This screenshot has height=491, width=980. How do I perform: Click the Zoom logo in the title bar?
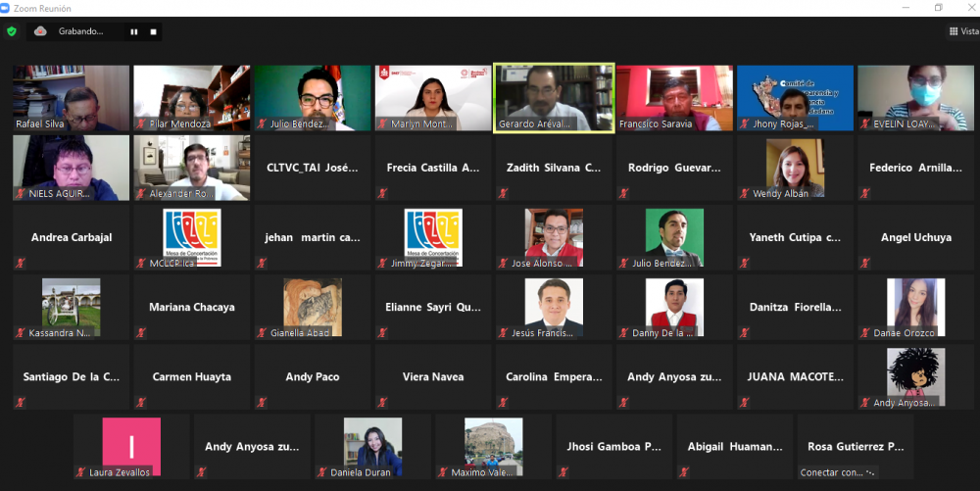click(x=8, y=7)
